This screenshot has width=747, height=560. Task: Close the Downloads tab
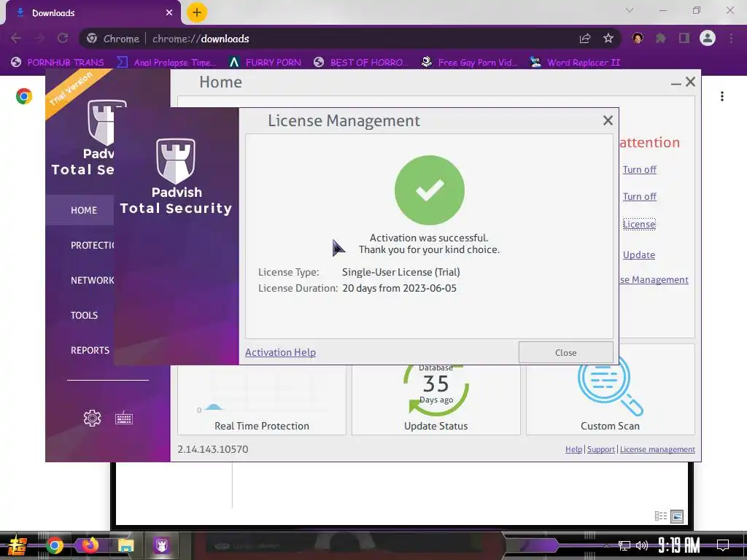point(169,13)
